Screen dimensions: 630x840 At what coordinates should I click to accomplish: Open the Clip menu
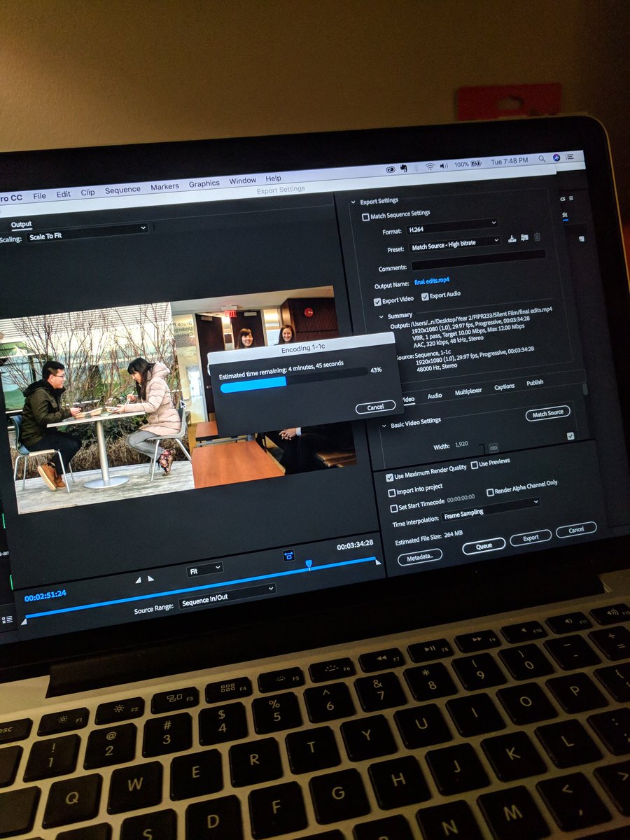click(87, 192)
